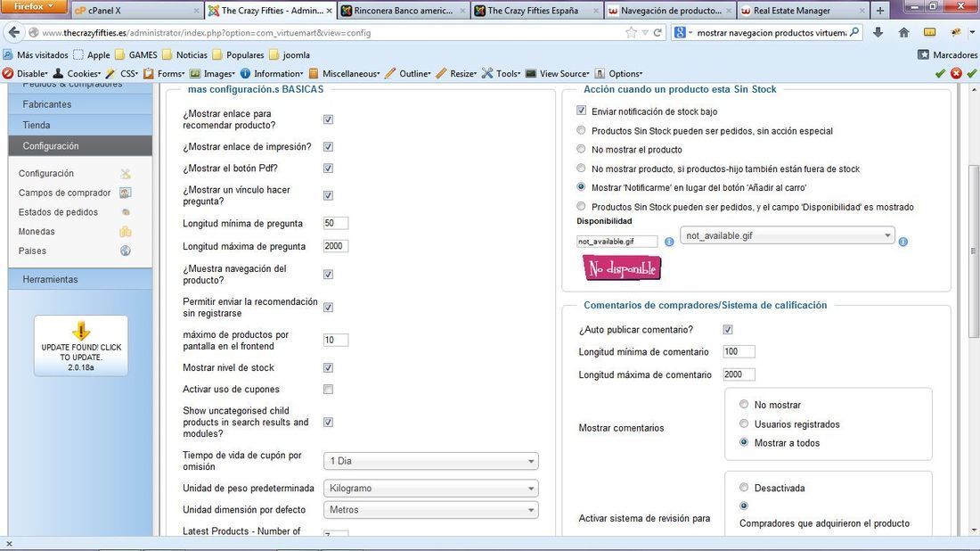Open 'Unidad de peso predeterminada' Kilogramo dropdown
Image resolution: width=980 pixels, height=551 pixels.
point(430,489)
